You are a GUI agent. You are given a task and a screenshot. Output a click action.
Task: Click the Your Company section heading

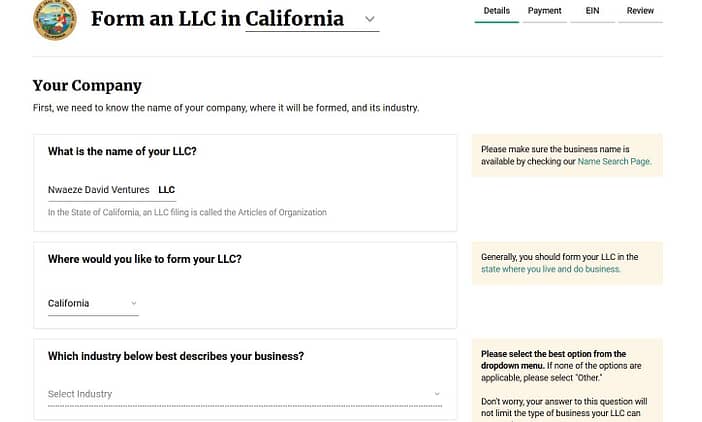[87, 85]
